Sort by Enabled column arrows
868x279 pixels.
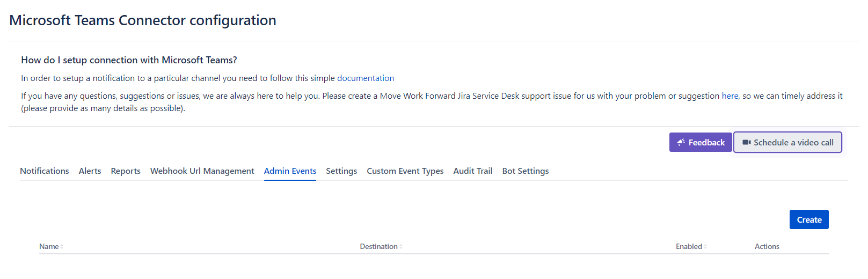pyautogui.click(x=705, y=247)
